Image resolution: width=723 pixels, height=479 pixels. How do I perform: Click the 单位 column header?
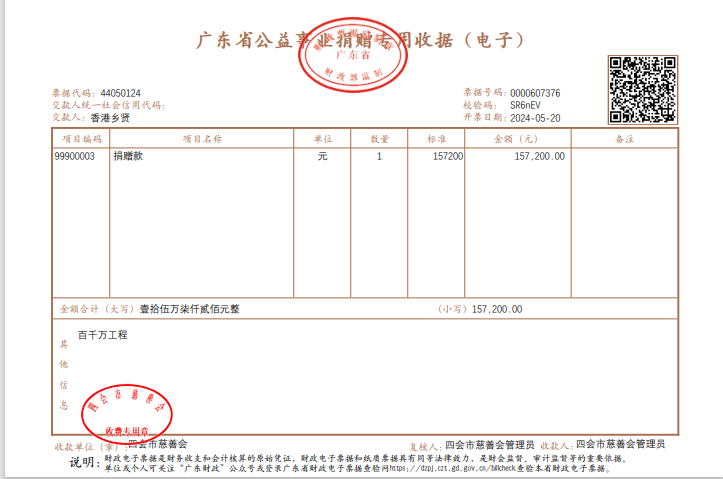point(323,139)
